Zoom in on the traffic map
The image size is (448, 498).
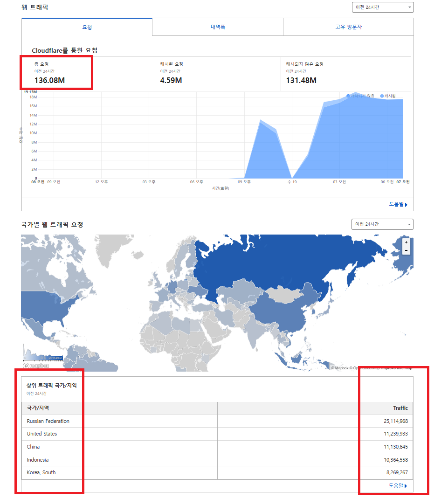(406, 242)
